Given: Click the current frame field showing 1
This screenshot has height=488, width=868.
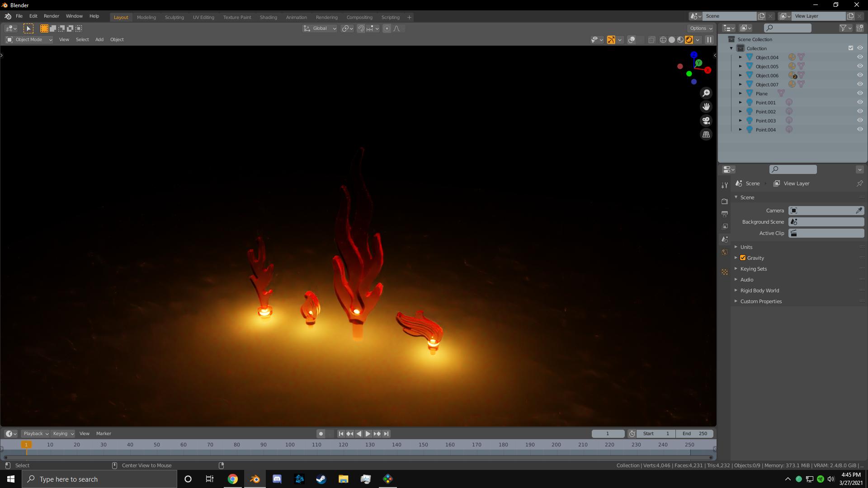Looking at the screenshot, I should [608, 434].
